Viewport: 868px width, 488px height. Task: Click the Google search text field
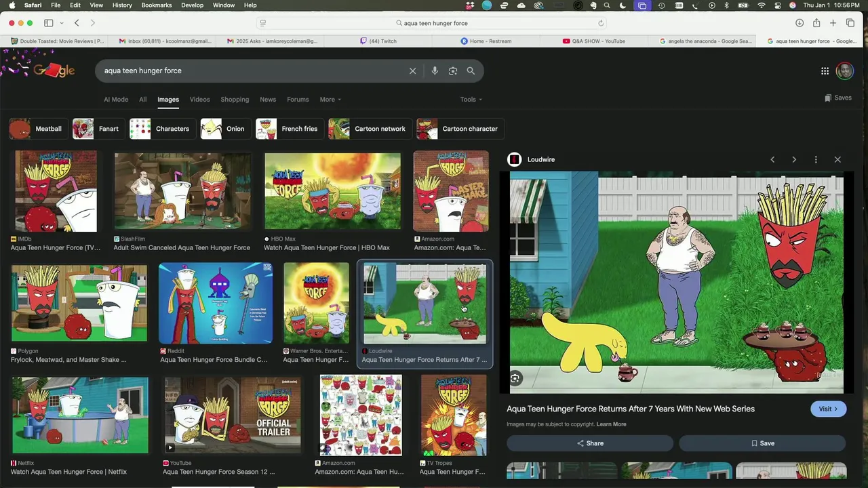click(251, 70)
